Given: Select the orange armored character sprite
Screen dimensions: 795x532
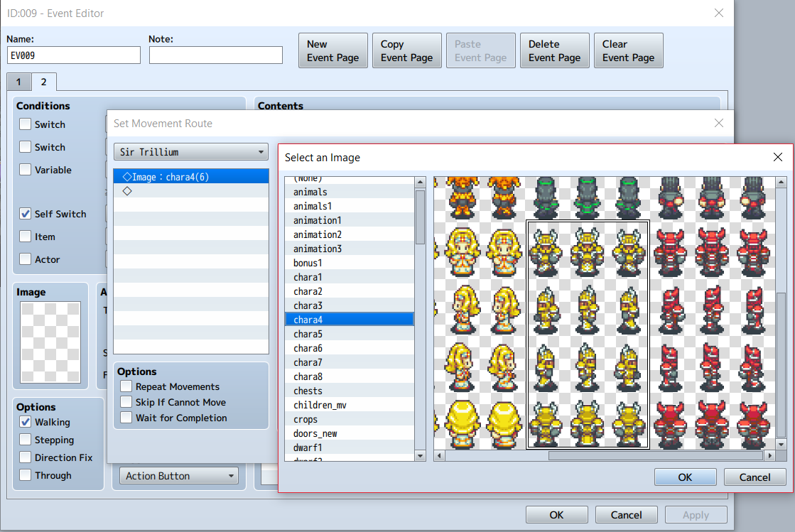Looking at the screenshot, I should coord(481,198).
